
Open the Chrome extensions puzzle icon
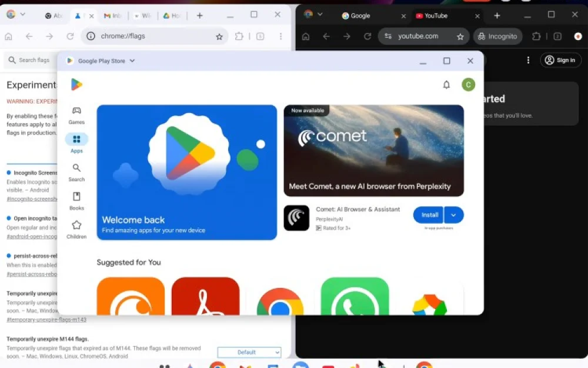(x=239, y=36)
